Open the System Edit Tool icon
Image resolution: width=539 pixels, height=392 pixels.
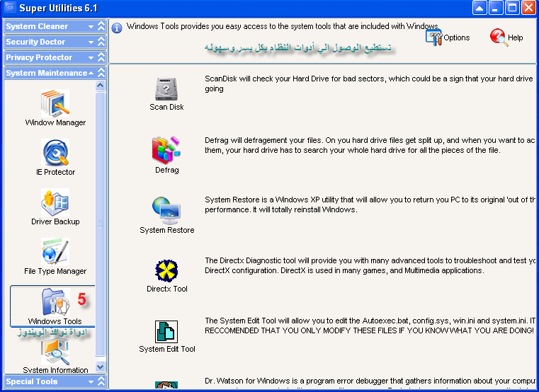(166, 332)
